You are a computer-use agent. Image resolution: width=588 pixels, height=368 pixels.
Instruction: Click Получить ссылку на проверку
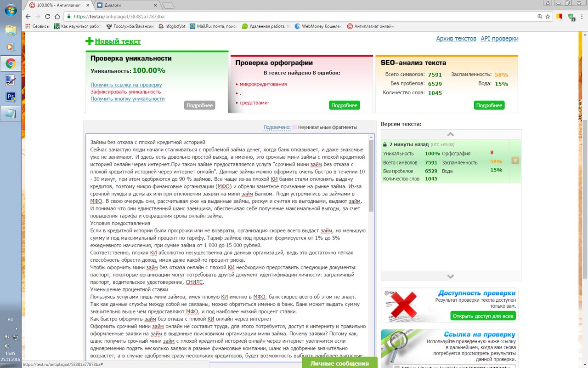(126, 85)
